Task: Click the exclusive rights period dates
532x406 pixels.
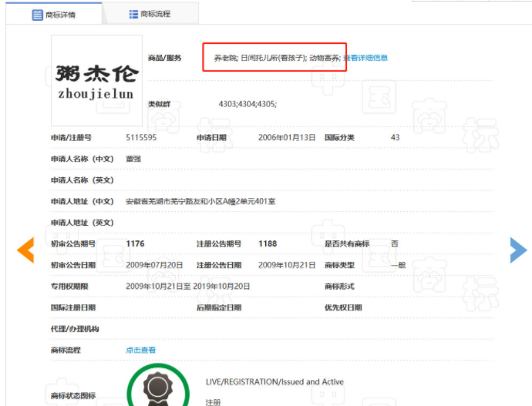Action: tap(188, 286)
